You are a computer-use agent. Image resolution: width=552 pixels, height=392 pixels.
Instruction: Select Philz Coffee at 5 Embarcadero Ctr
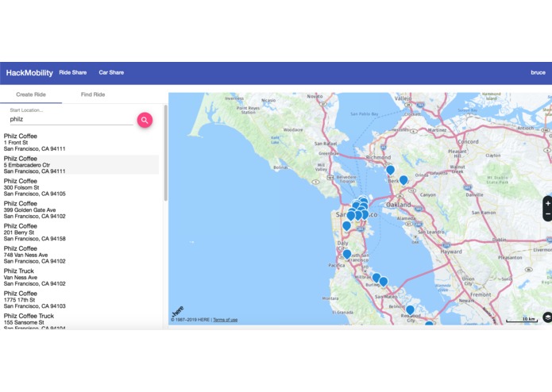81,165
